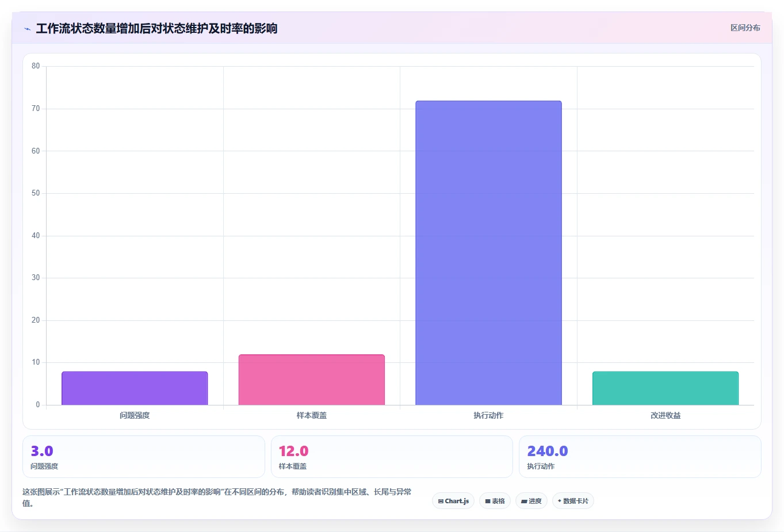
Task: Click the y-axis value 30
Action: [x=36, y=278]
